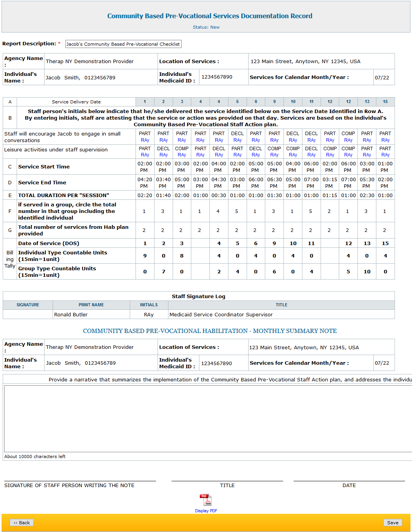Screen dimensions: 412x532
Task: Click the empty signature cell in Staff Signature Log
Action: 28,314
